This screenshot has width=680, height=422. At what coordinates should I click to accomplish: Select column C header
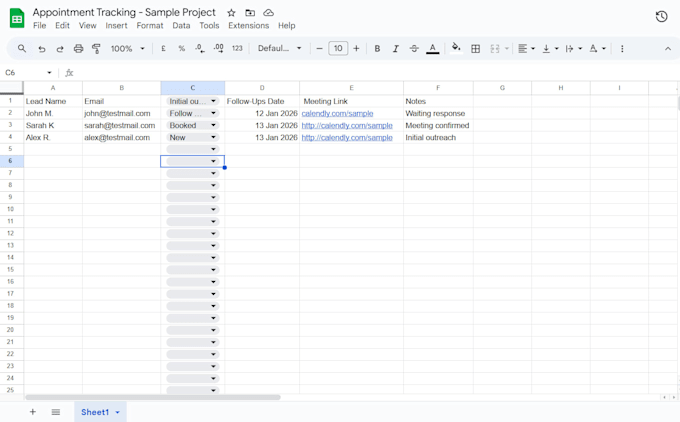coord(193,88)
